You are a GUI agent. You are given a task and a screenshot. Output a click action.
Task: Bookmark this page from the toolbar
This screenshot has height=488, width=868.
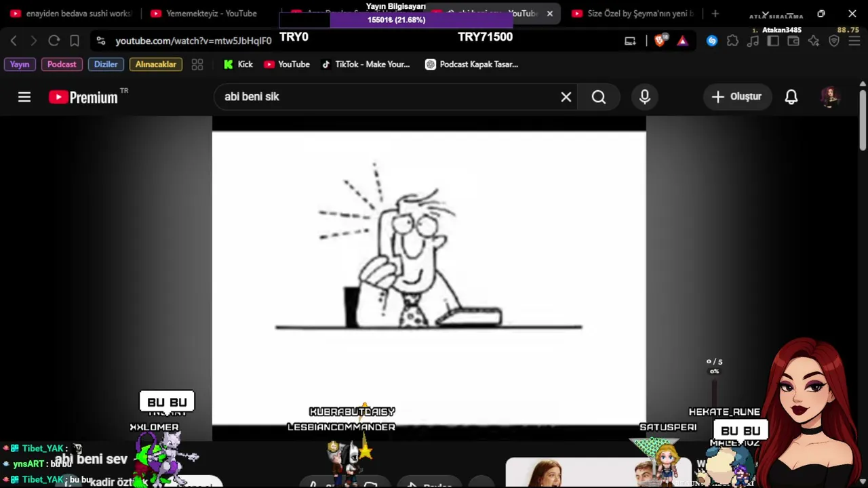[75, 41]
